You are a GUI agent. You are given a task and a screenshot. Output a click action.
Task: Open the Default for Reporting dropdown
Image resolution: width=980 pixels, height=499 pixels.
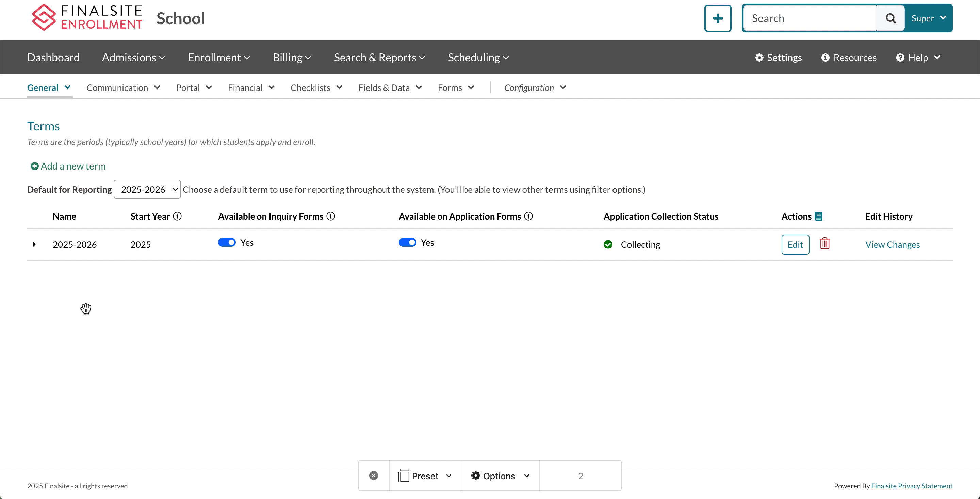coord(147,189)
